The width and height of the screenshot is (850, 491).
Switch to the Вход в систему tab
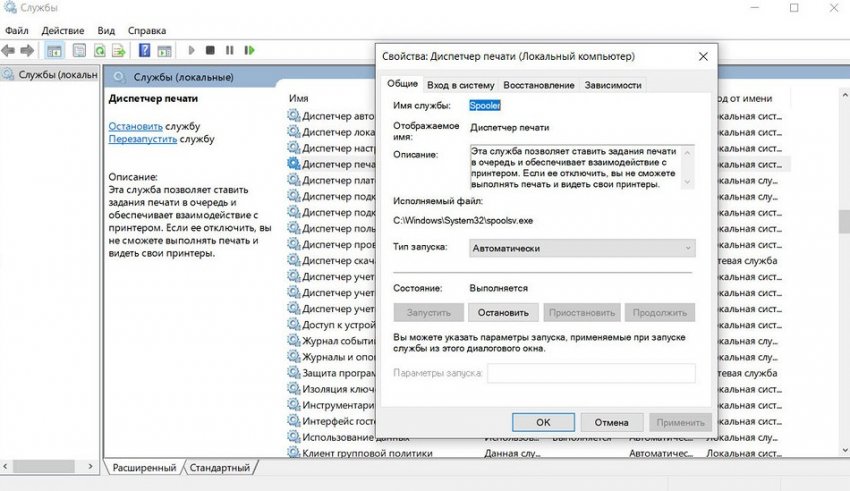coord(460,85)
